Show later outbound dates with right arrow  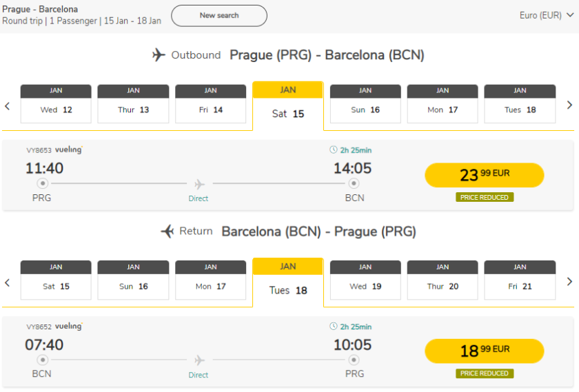[x=569, y=105]
